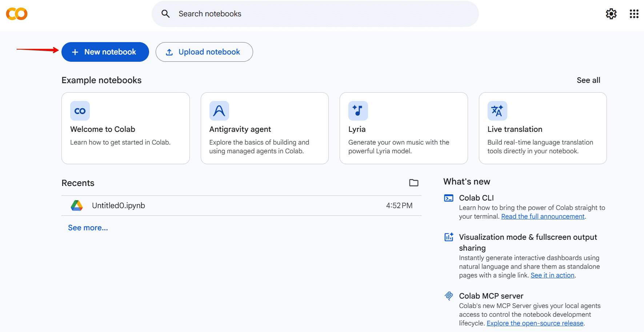Click the Colab MCP server icon
Image resolution: width=644 pixels, height=332 pixels.
point(449,296)
